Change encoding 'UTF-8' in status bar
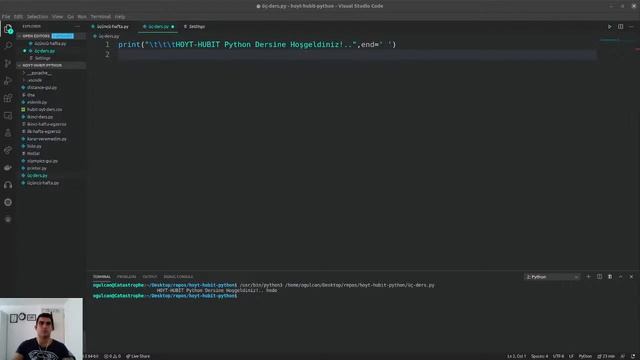Viewport: 640px width, 360px height. pos(558,356)
